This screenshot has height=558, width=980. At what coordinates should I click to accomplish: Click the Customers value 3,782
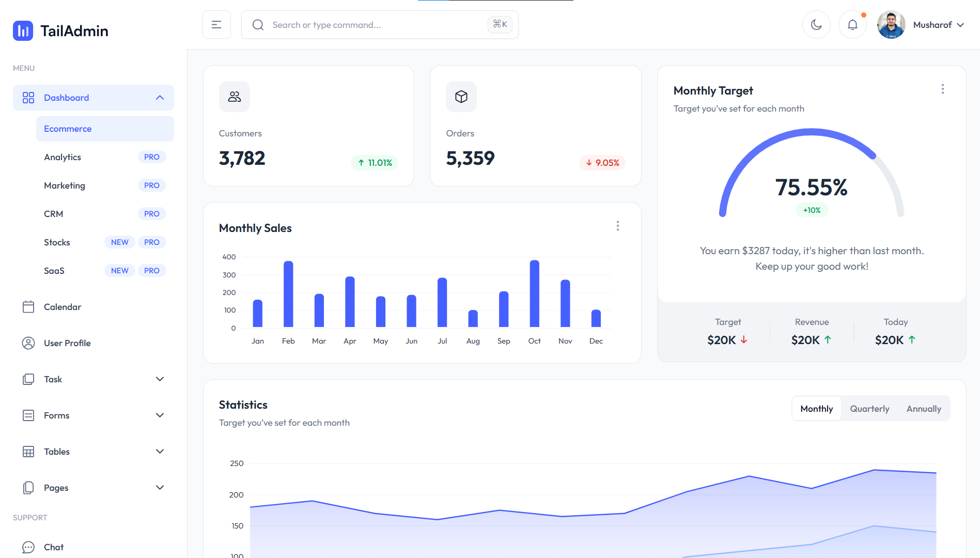coord(242,158)
